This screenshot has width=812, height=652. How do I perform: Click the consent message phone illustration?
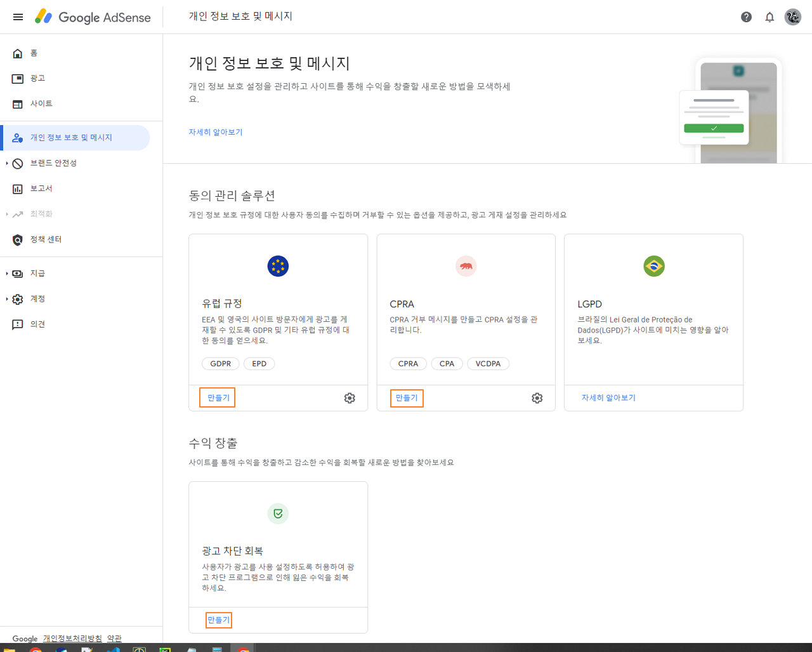click(730, 111)
